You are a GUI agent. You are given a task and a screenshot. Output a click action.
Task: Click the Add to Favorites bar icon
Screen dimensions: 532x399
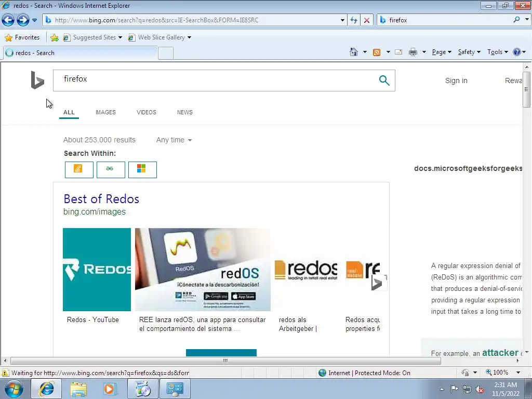(x=54, y=37)
